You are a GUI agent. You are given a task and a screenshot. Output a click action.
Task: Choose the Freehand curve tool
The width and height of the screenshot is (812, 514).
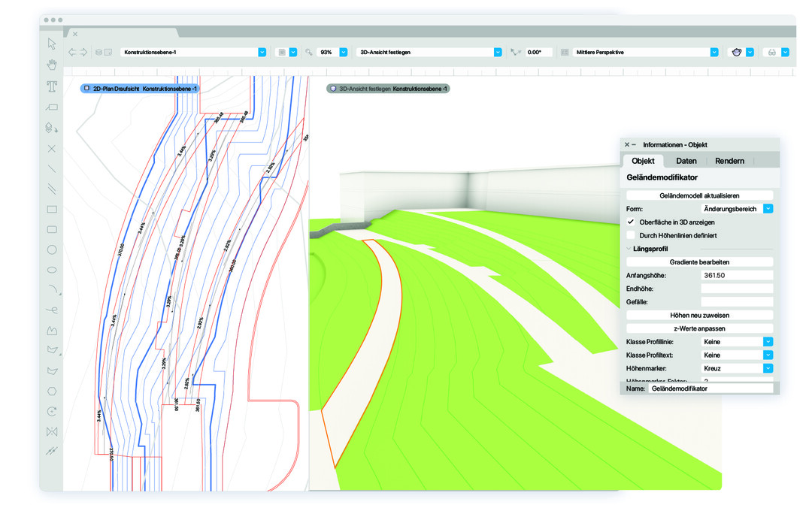click(x=52, y=310)
